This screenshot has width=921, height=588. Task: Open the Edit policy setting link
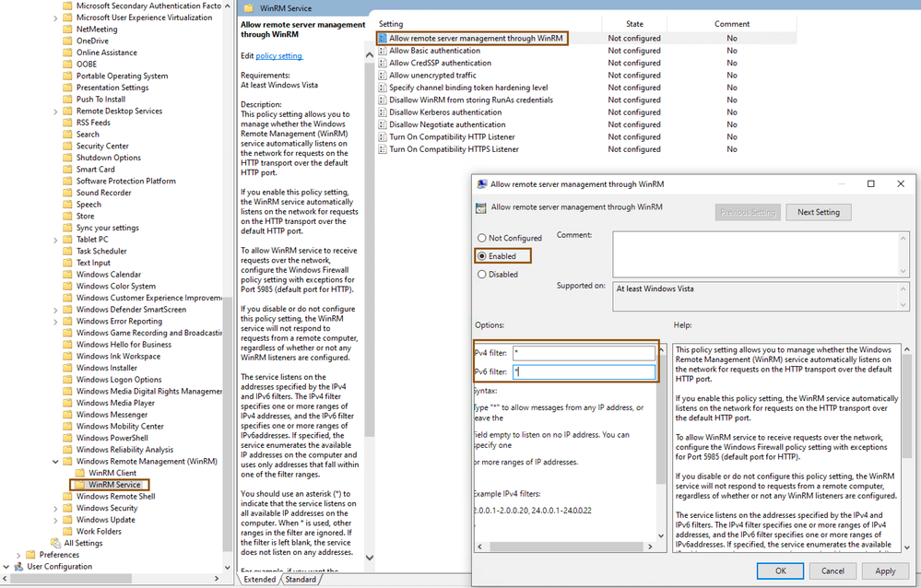click(279, 56)
